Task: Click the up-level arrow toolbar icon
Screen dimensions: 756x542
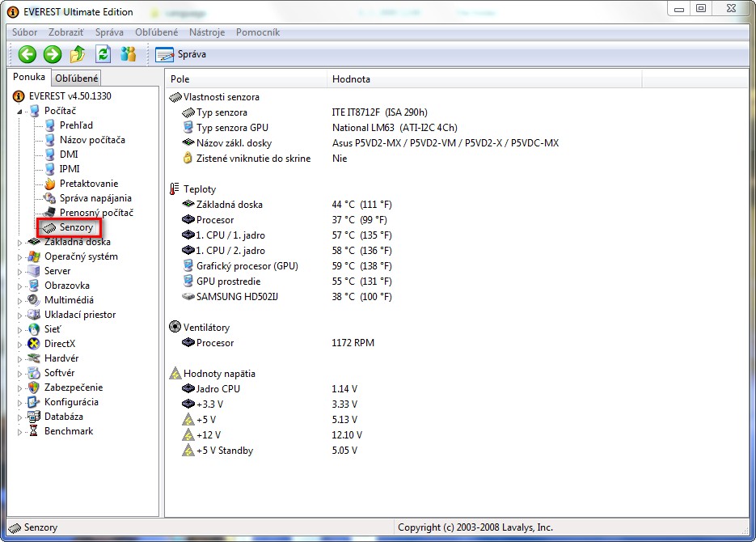Action: (x=78, y=54)
